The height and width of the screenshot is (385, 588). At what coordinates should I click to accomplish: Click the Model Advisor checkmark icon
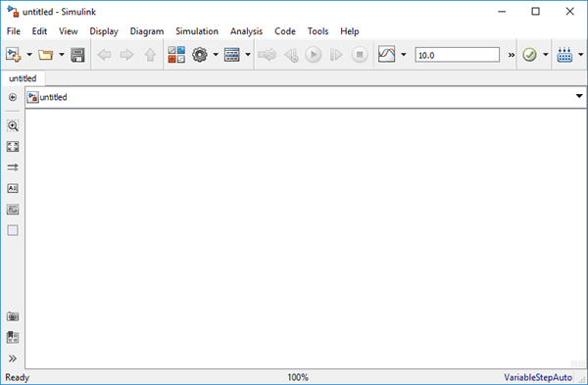(x=529, y=55)
